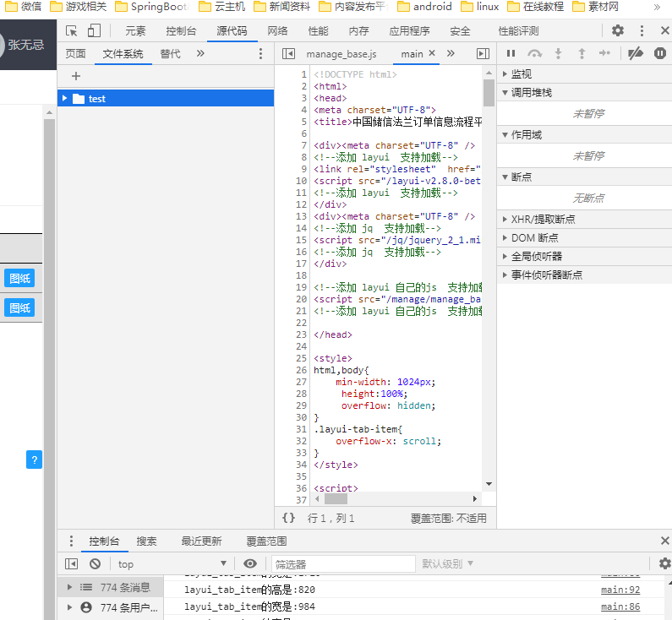Image resolution: width=672 pixels, height=620 pixels.
Task: Hide the navigator sidebar icon
Action: (x=288, y=53)
